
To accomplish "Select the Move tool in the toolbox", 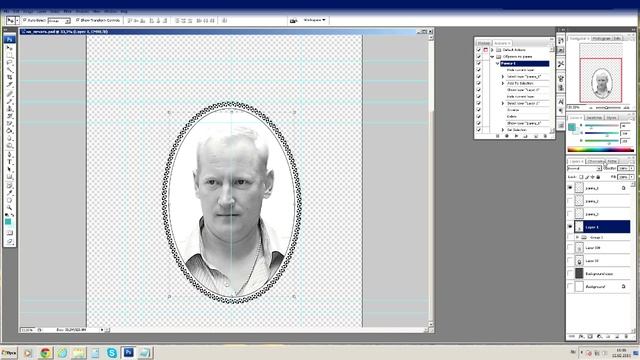I will (10, 48).
